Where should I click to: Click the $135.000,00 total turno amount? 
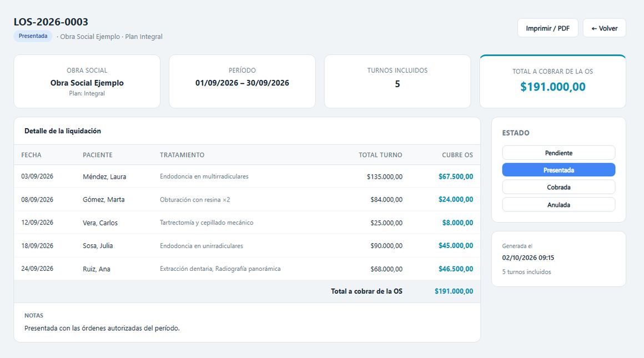385,177
